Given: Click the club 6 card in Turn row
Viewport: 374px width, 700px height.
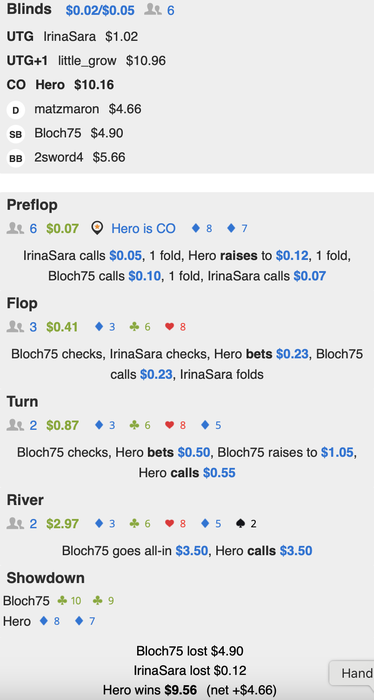Looking at the screenshot, I should pos(140,425).
